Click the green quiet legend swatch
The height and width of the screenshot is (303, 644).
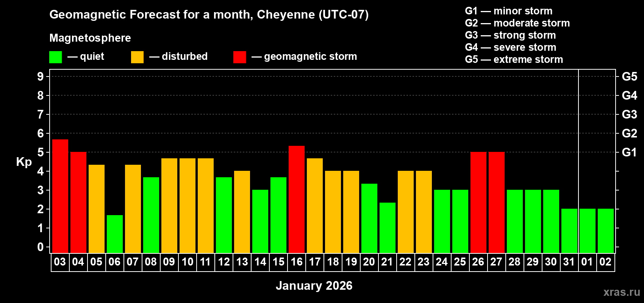point(55,57)
